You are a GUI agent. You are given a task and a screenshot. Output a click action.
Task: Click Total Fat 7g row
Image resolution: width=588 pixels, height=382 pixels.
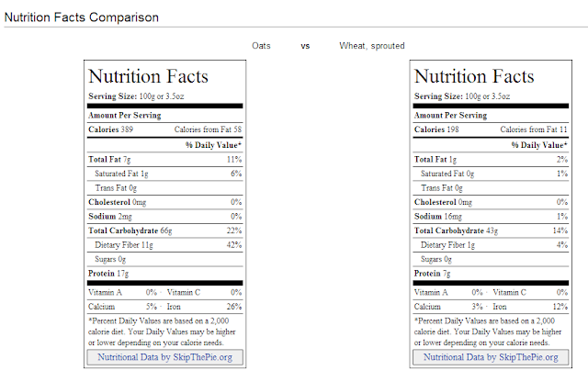click(165, 160)
